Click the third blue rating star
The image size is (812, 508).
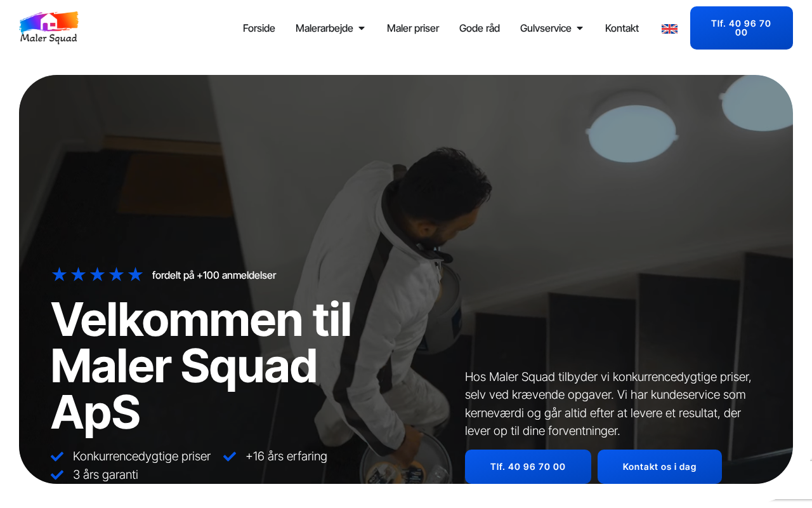[97, 274]
